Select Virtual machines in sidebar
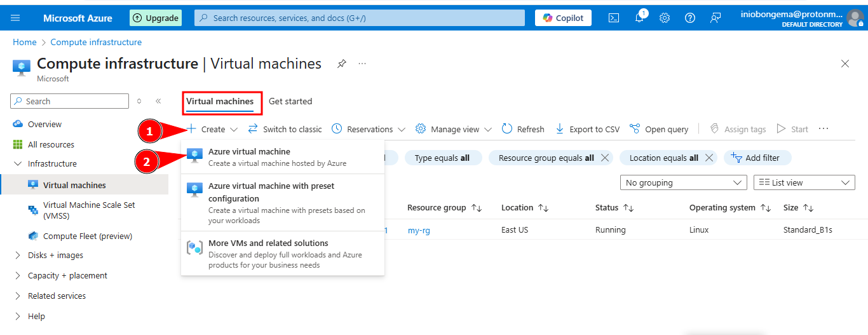868x335 pixels. tap(85, 185)
